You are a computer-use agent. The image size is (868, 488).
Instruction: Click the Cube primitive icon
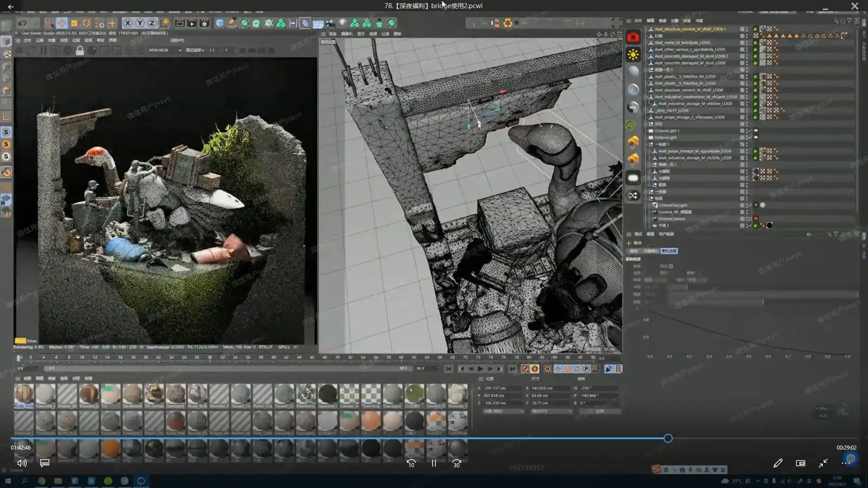[220, 23]
